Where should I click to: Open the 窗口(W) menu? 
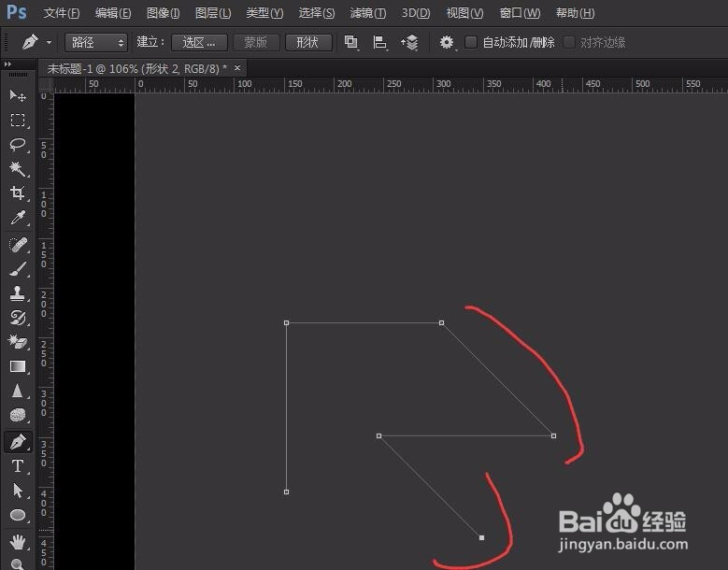[x=520, y=13]
